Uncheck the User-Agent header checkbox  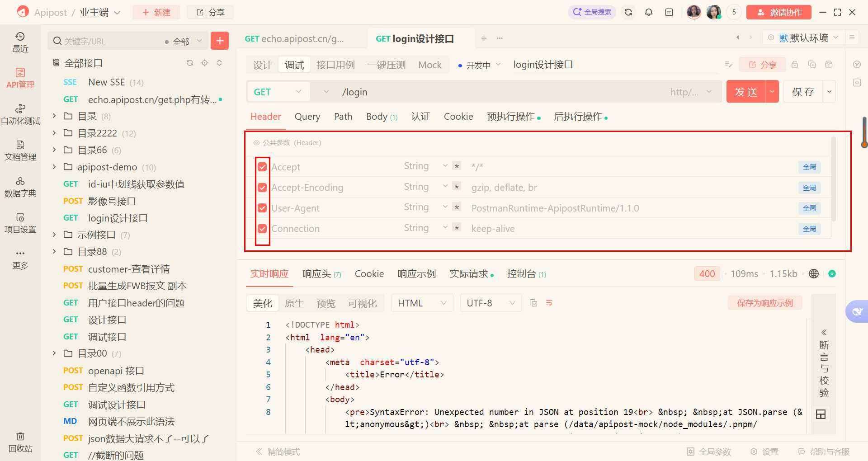262,208
